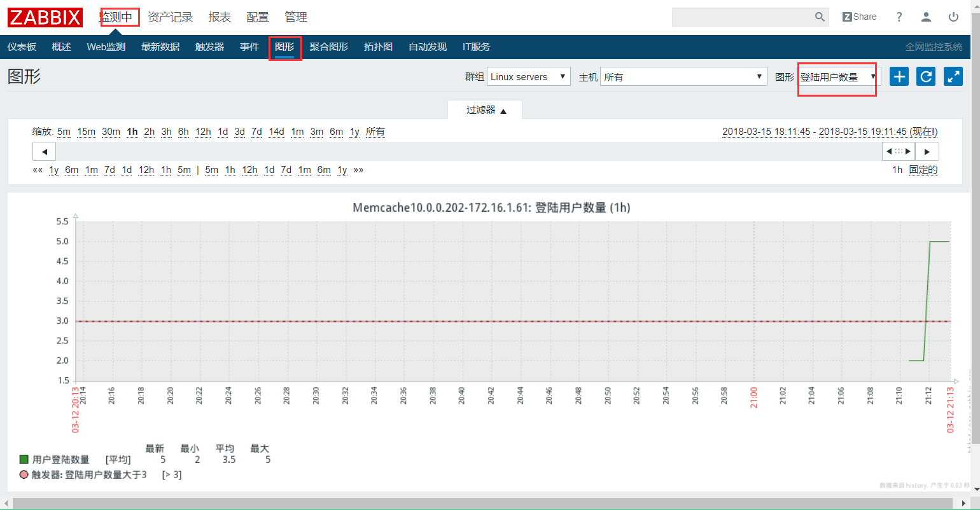Screen dimensions: 980x510
Task: Open the 配置 top menu
Action: 258,17
